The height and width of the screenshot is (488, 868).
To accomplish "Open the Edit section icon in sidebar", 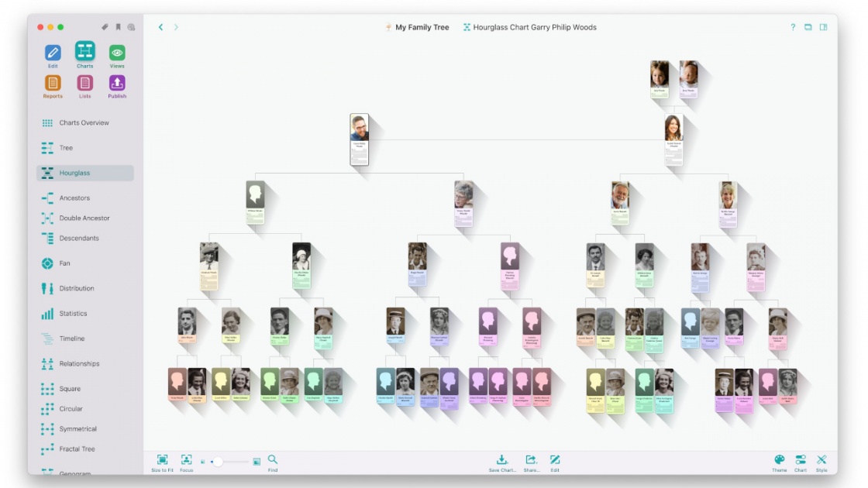I will pyautogui.click(x=53, y=53).
